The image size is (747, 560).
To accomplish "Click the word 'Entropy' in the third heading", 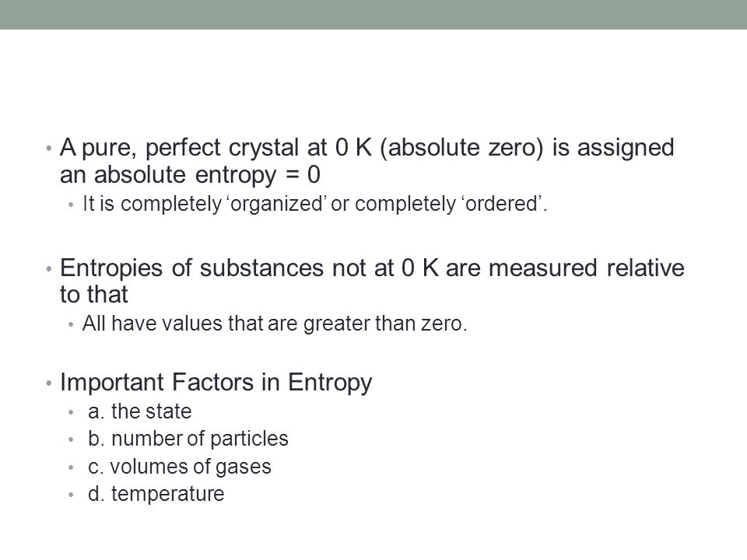I will pyautogui.click(x=330, y=383).
